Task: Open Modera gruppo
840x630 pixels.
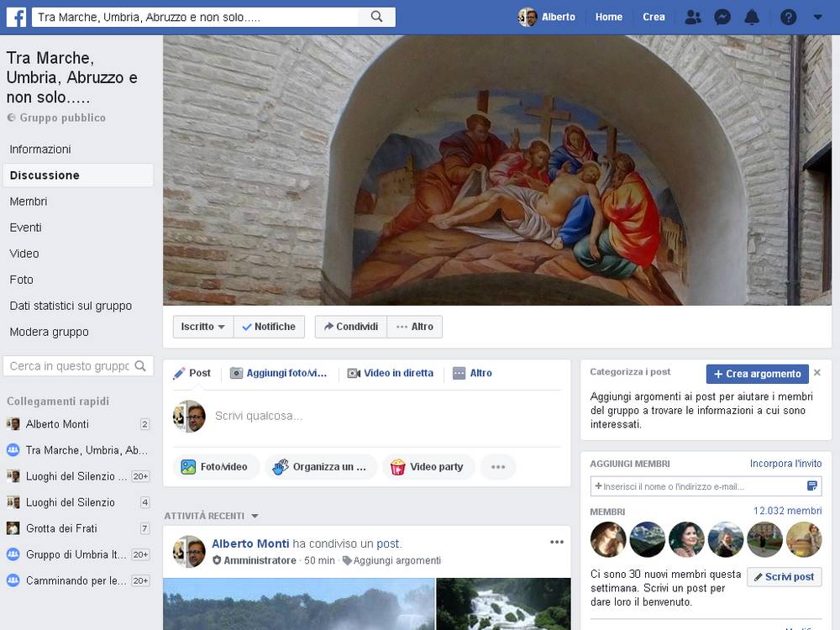Action: coord(50,332)
